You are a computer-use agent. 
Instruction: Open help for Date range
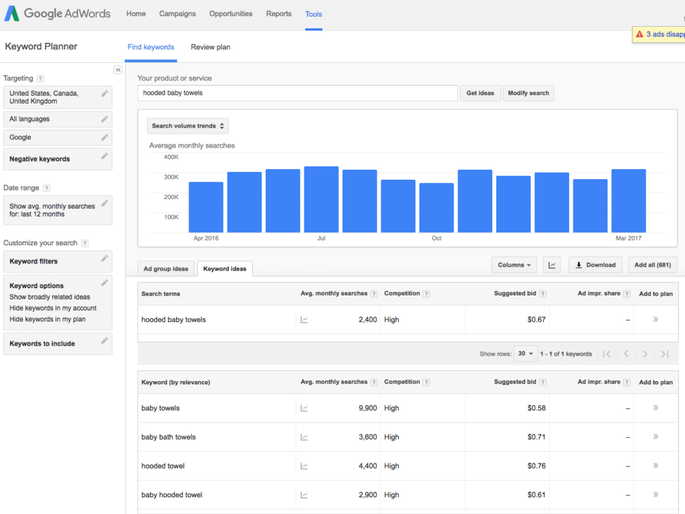click(47, 188)
